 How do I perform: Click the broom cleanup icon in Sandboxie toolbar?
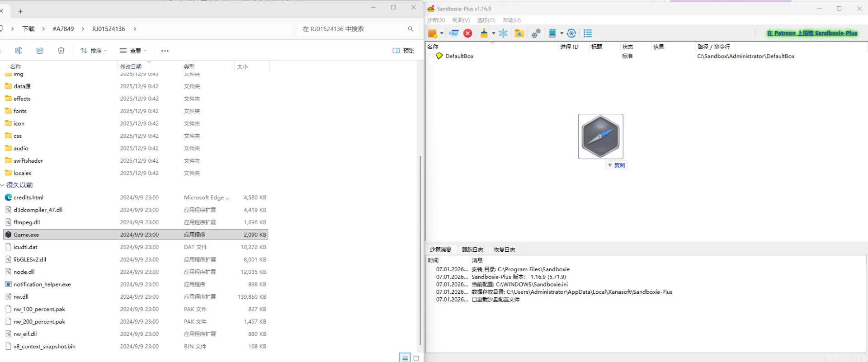(x=484, y=33)
